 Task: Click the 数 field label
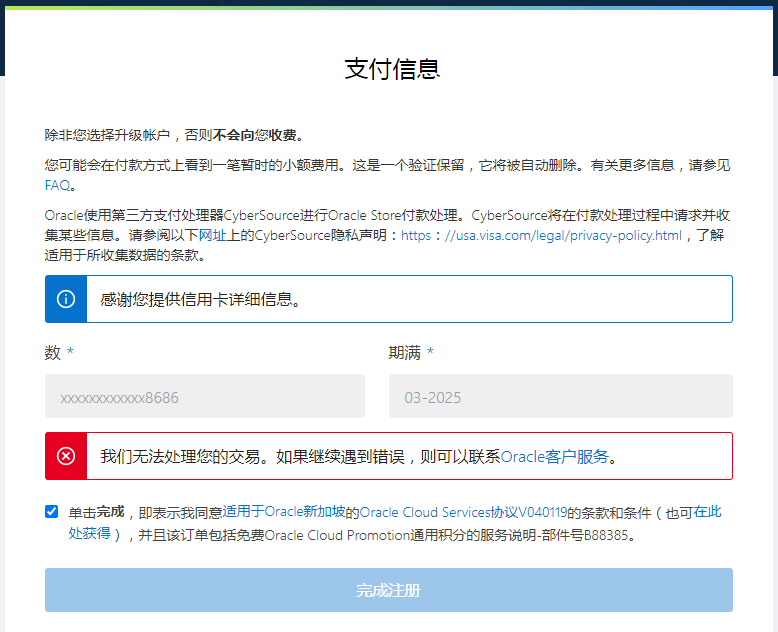pyautogui.click(x=53, y=353)
